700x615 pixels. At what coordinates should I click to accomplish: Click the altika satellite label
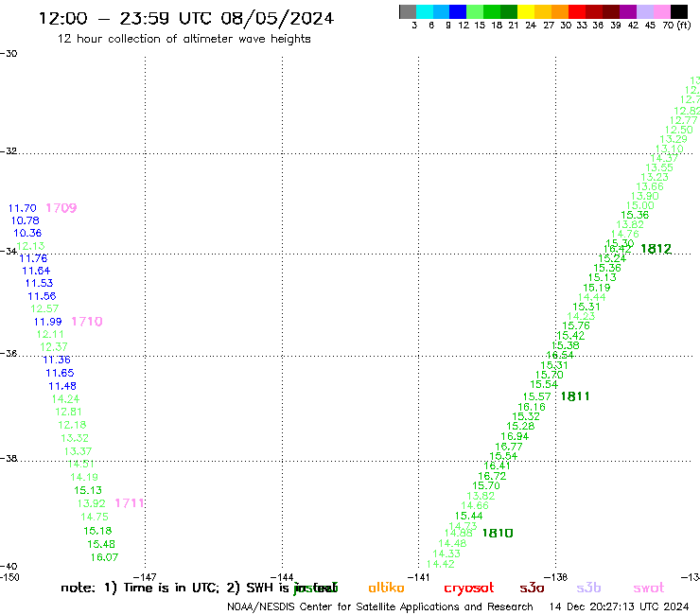coord(386,588)
